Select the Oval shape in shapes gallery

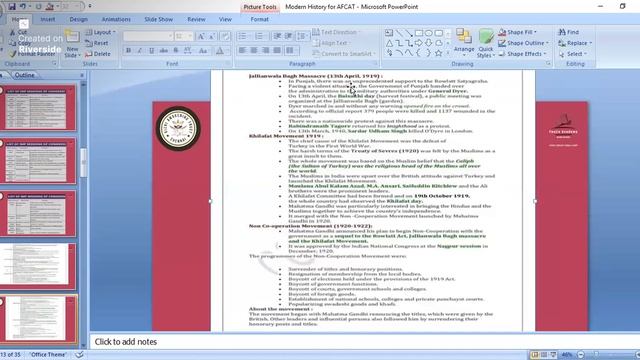click(429, 33)
